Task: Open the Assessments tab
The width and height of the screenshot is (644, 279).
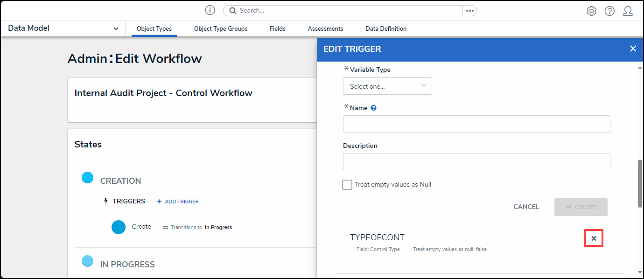Action: point(325,29)
